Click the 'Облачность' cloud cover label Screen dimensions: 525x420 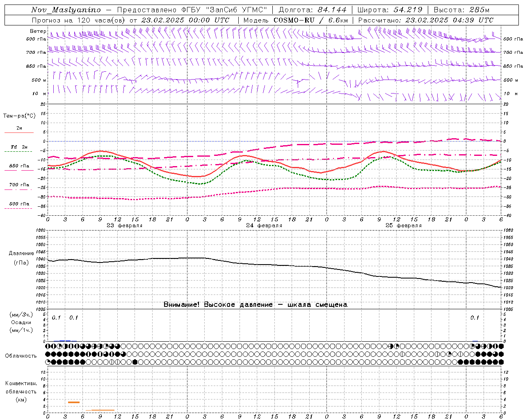pyautogui.click(x=21, y=356)
